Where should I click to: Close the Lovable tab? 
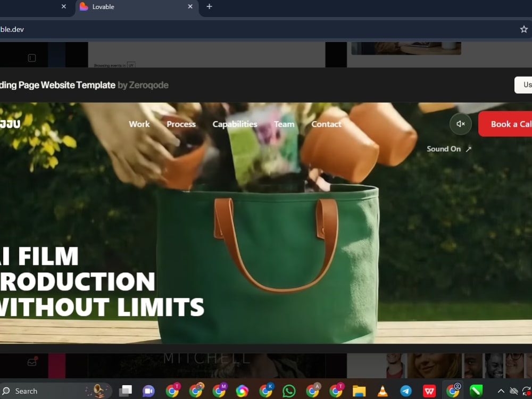[x=190, y=6]
